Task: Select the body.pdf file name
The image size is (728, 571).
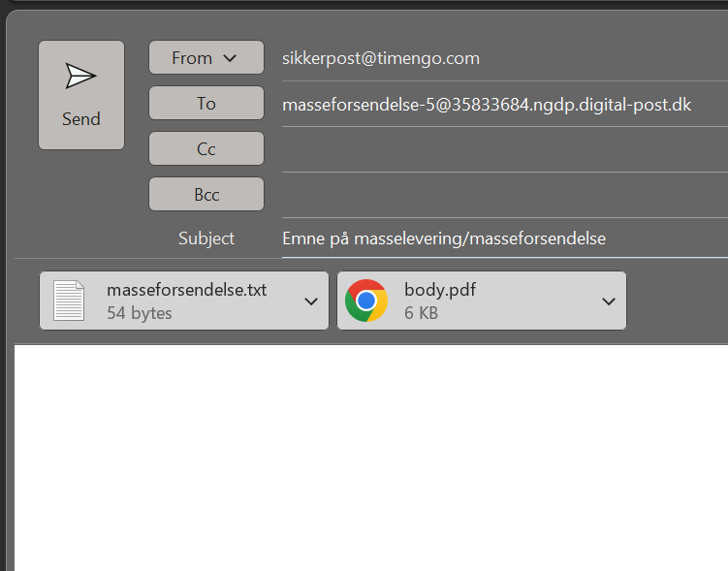Action: [440, 290]
